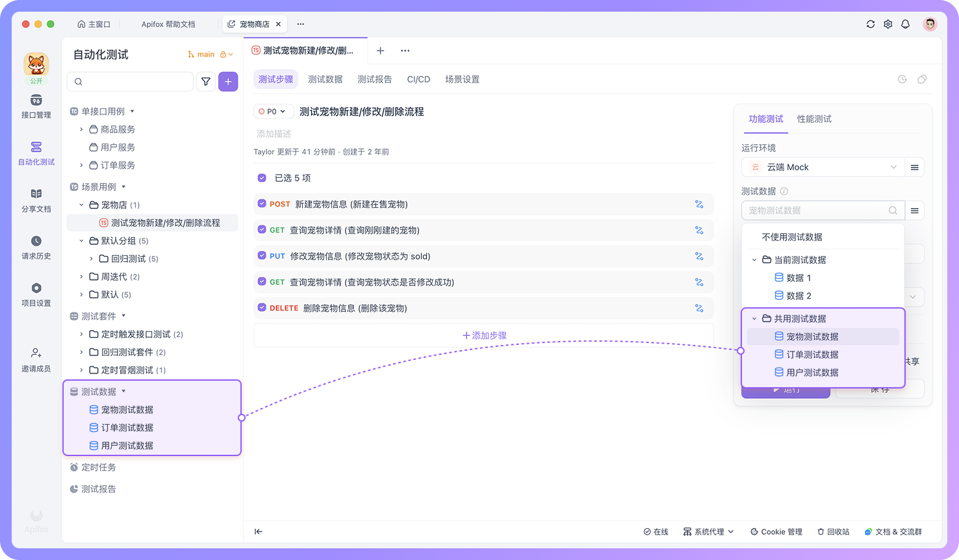
Task: Open 回收站 from the bottom bar
Action: pyautogui.click(x=833, y=531)
